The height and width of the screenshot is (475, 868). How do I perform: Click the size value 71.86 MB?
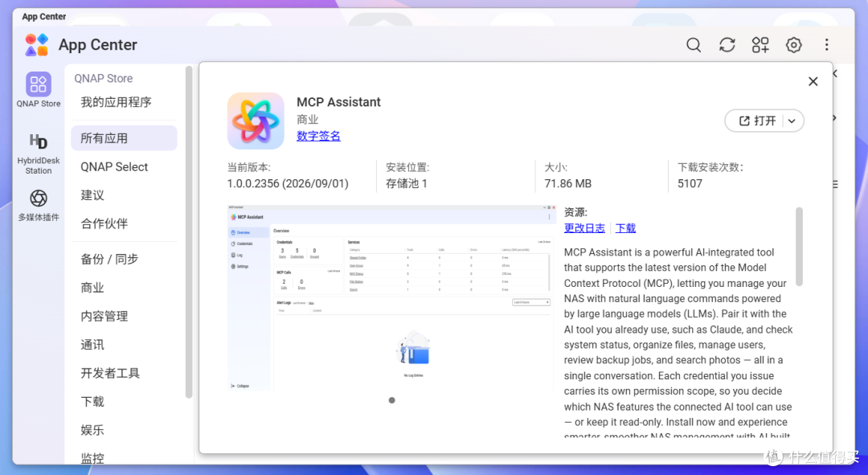pos(568,184)
